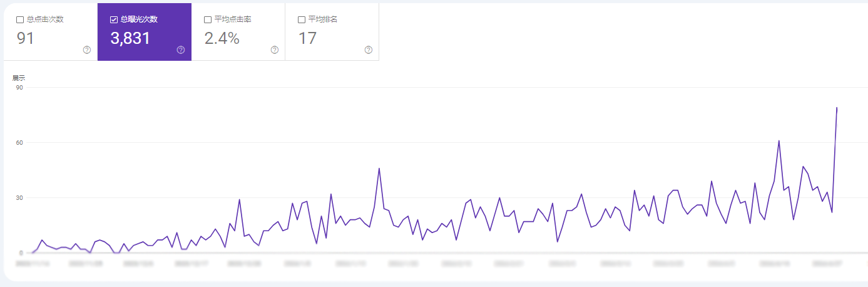Image resolution: width=868 pixels, height=287 pixels.
Task: Enable the 总点击次数 checkbox
Action: click(x=20, y=19)
